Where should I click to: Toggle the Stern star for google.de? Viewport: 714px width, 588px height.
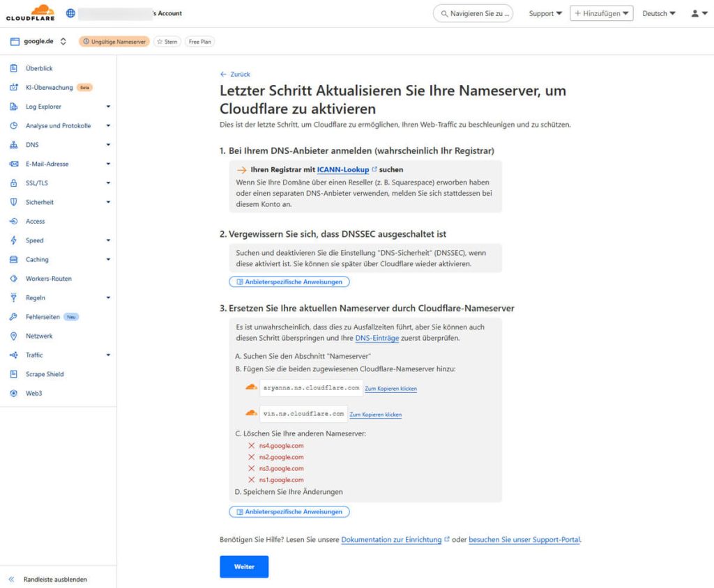click(x=167, y=41)
